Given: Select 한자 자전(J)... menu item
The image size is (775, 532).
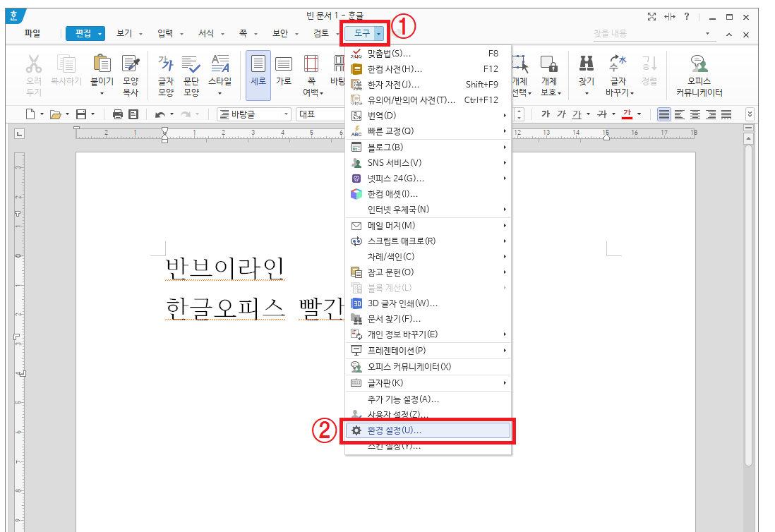Looking at the screenshot, I should click(x=428, y=85).
